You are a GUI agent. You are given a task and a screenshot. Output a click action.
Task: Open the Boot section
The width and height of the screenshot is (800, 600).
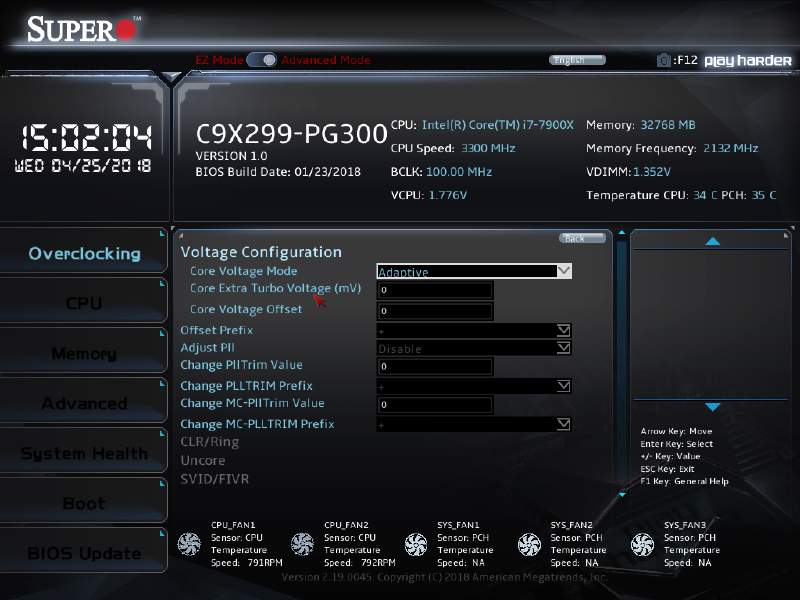point(84,503)
